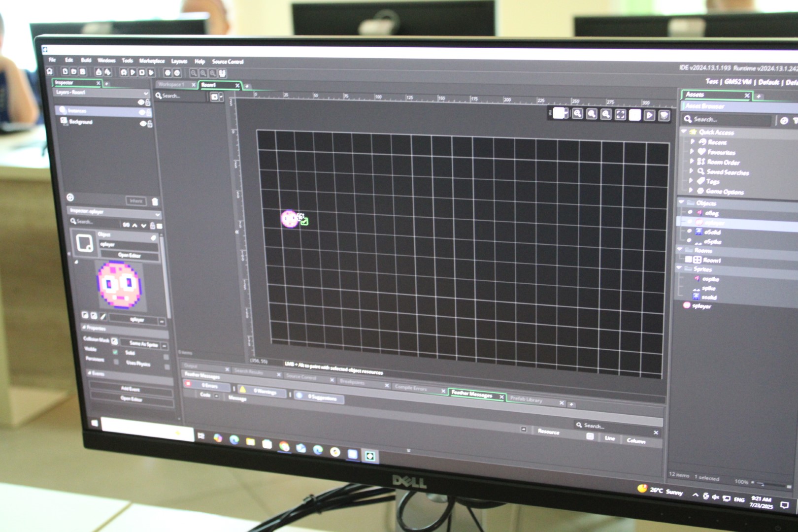Screen dimensions: 798x532
Task: Click the Add Event button
Action: pyautogui.click(x=131, y=389)
